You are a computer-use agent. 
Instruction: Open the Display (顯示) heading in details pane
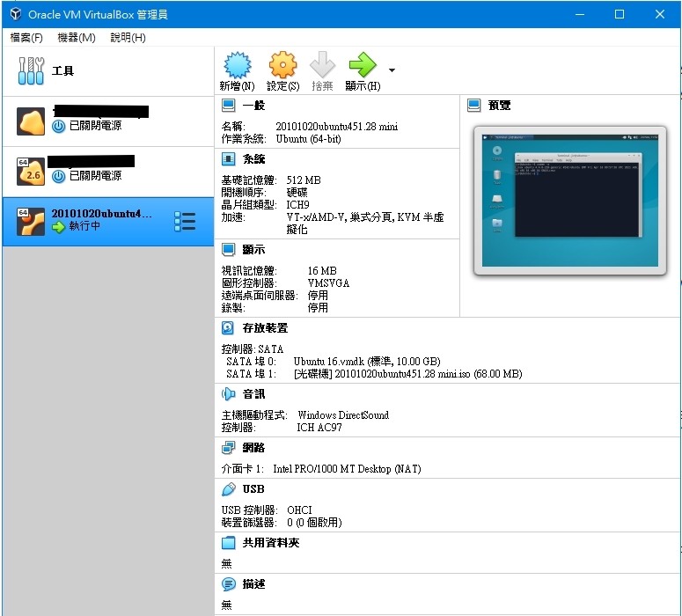pos(253,250)
